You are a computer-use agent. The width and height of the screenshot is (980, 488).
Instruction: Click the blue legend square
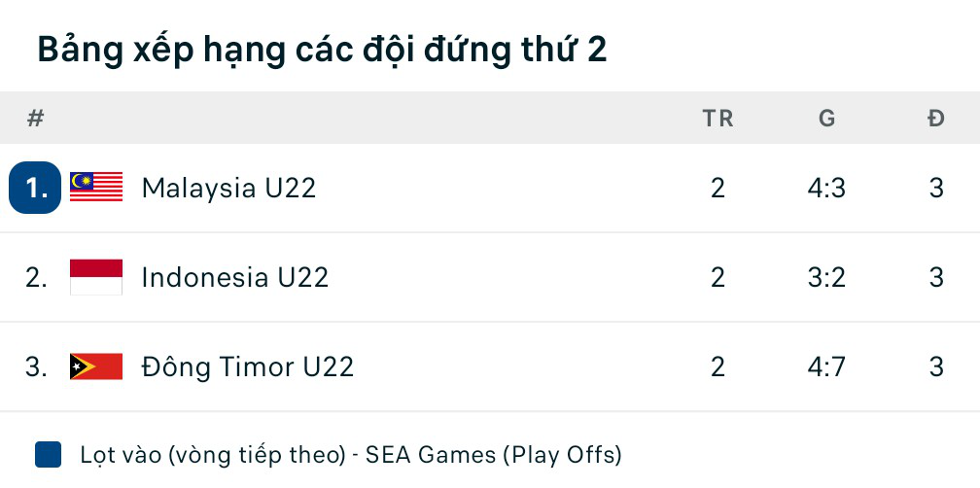[x=48, y=454]
